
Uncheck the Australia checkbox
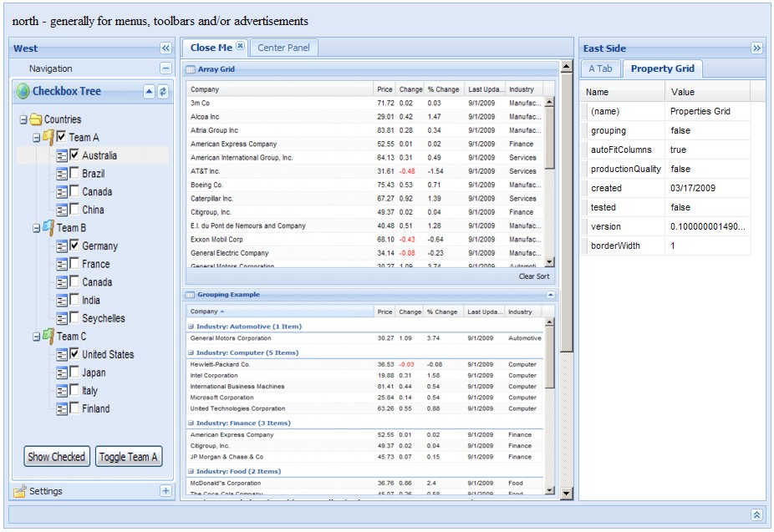coord(75,155)
